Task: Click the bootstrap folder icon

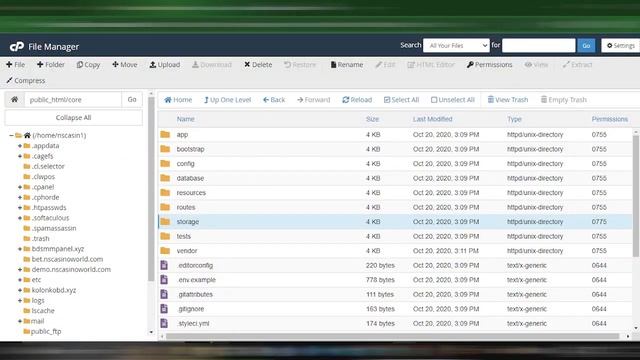Action: click(x=165, y=149)
